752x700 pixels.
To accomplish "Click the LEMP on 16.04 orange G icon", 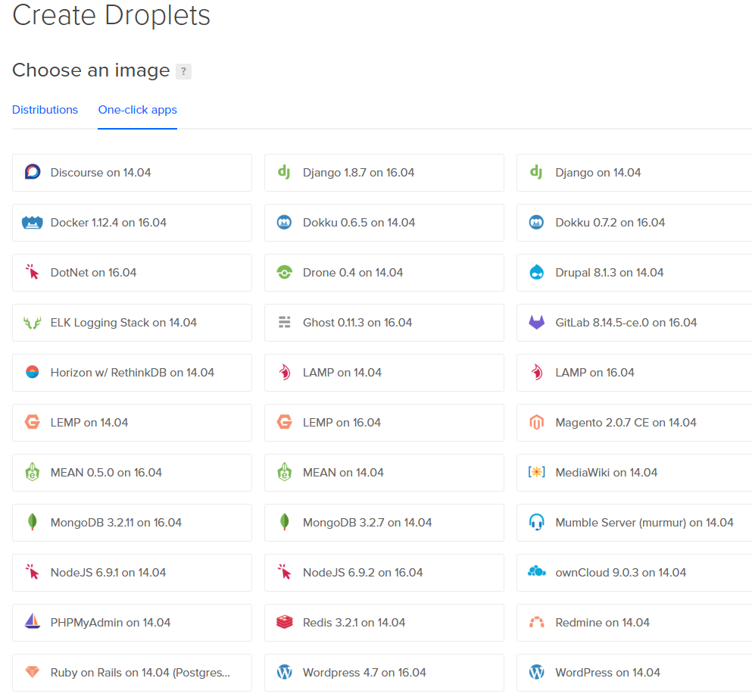I will click(285, 422).
